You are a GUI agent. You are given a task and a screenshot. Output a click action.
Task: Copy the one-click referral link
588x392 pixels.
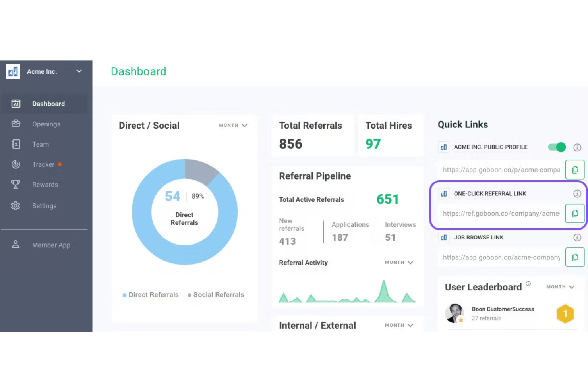pyautogui.click(x=574, y=214)
